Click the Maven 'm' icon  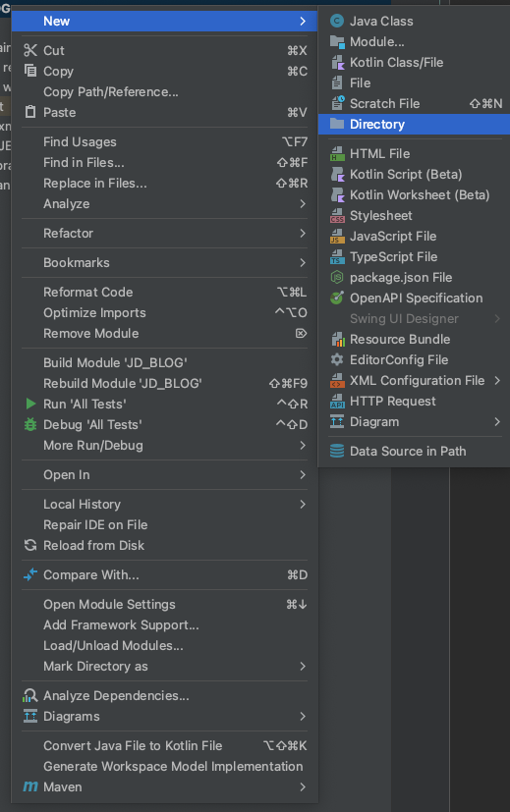tap(30, 786)
